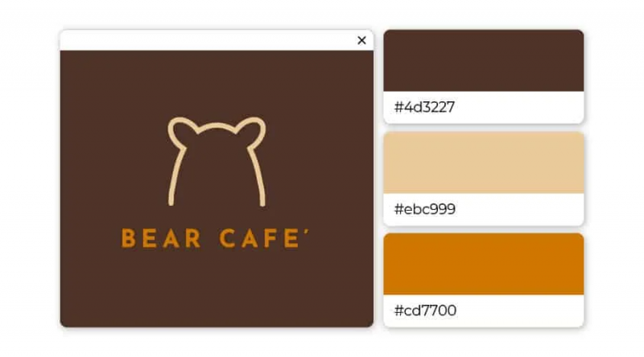This screenshot has height=357, width=644.
Task: Select the word CAFE' in the logo
Action: pyautogui.click(x=264, y=239)
